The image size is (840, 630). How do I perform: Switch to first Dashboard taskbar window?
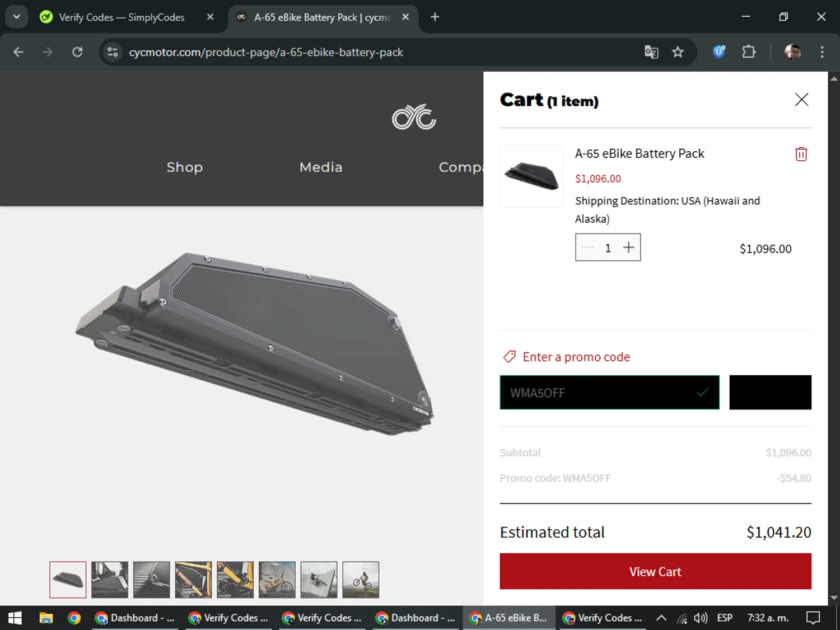[135, 618]
